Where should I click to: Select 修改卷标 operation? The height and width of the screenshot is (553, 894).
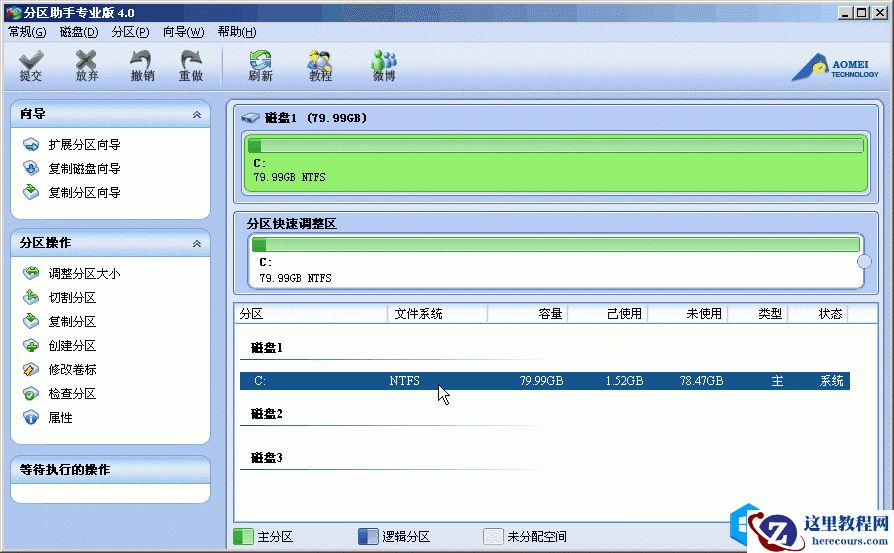pyautogui.click(x=72, y=369)
